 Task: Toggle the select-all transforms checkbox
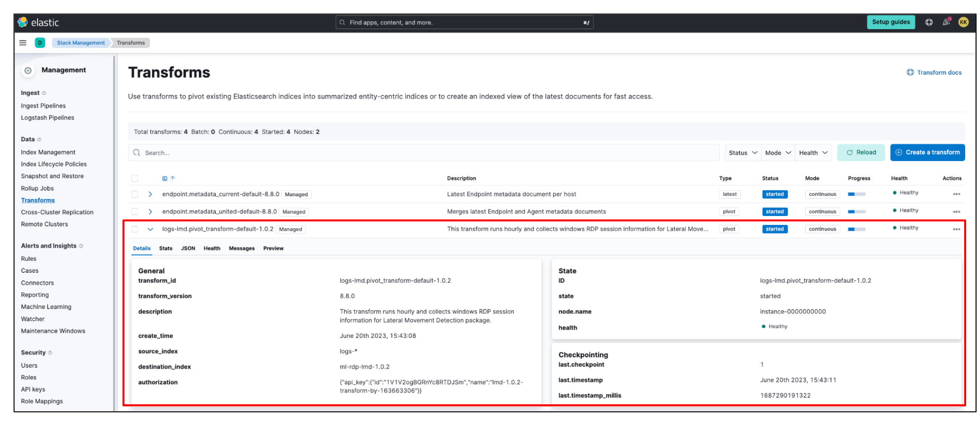[134, 178]
